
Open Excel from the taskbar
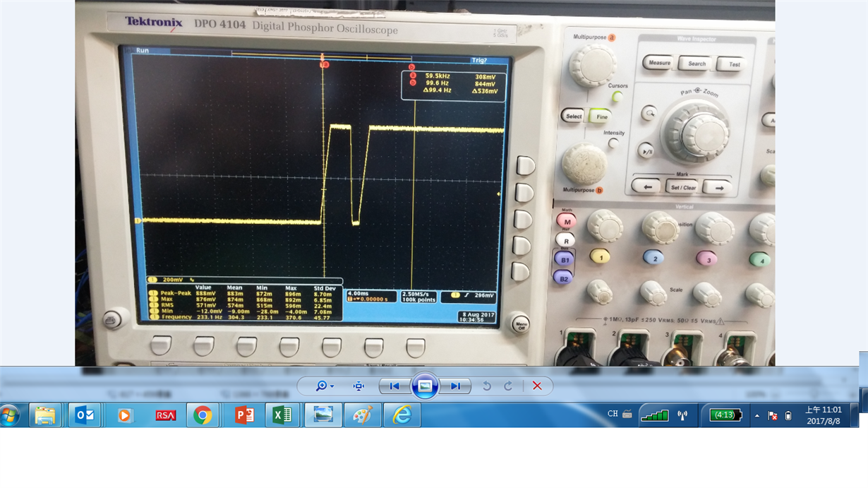click(282, 415)
